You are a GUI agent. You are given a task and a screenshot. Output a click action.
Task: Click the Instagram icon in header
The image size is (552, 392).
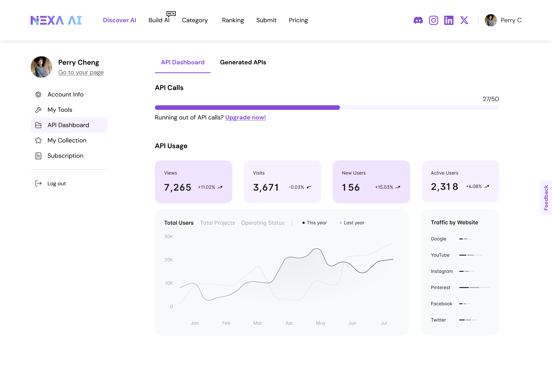433,20
